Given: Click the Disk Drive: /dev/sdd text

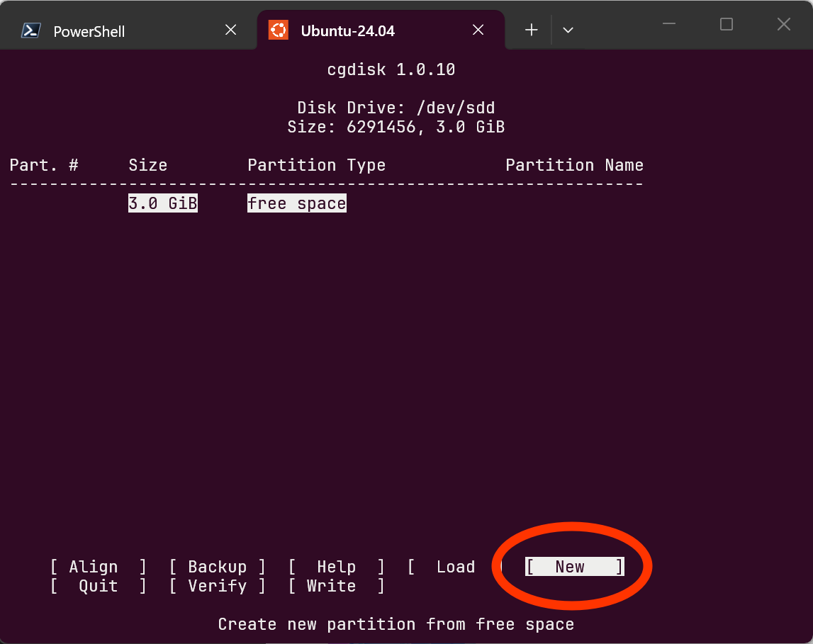Looking at the screenshot, I should point(396,108).
